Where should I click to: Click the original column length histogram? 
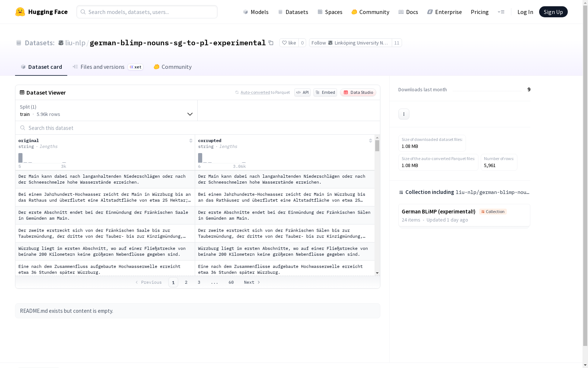pyautogui.click(x=42, y=158)
